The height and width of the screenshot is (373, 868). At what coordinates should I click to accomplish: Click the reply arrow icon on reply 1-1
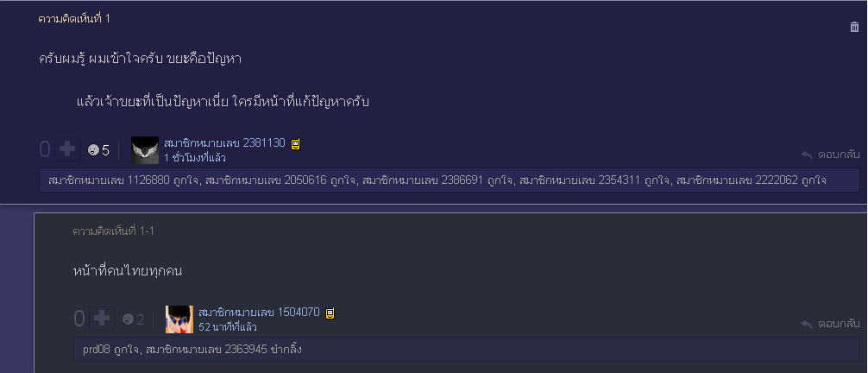tap(807, 324)
